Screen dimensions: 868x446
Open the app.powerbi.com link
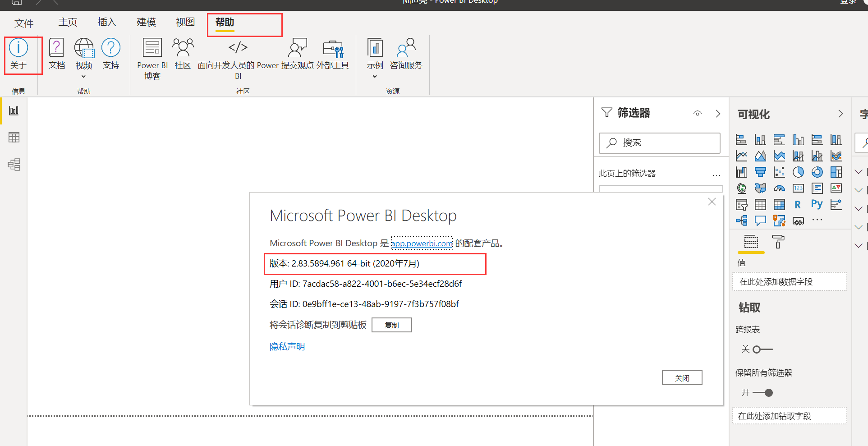(422, 244)
